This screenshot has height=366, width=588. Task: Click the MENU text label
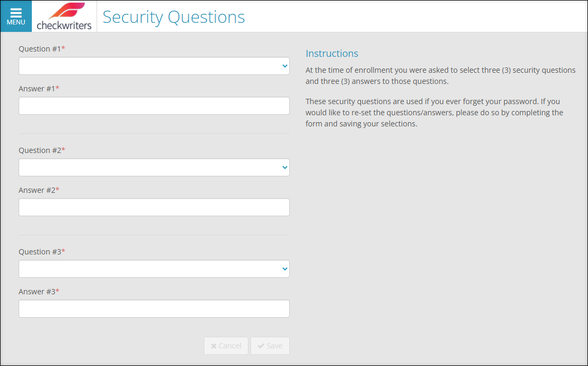click(16, 22)
